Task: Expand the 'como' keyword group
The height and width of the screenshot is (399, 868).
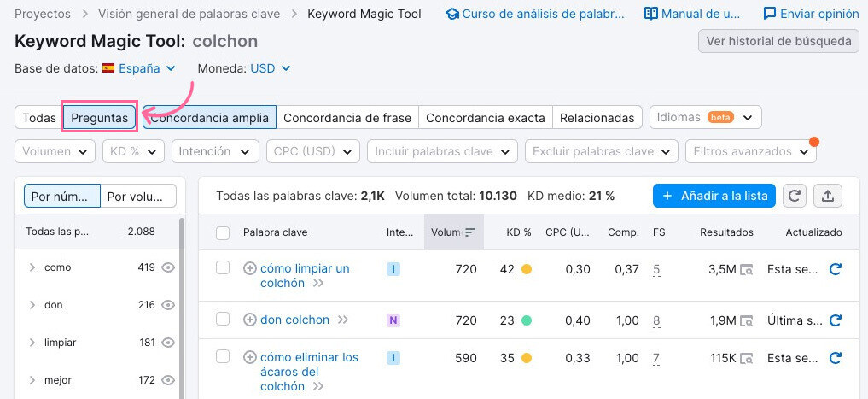Action: (32, 267)
